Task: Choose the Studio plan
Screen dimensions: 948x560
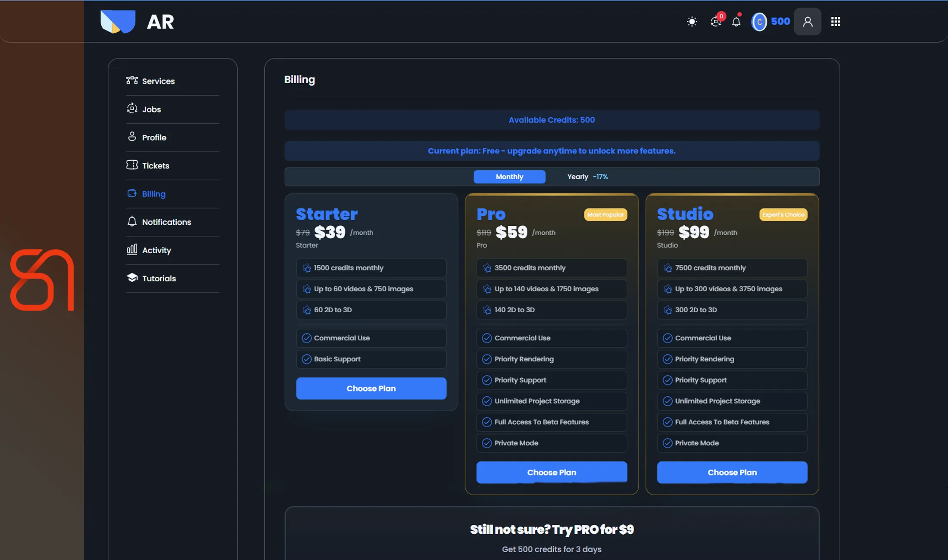Action: coord(732,473)
